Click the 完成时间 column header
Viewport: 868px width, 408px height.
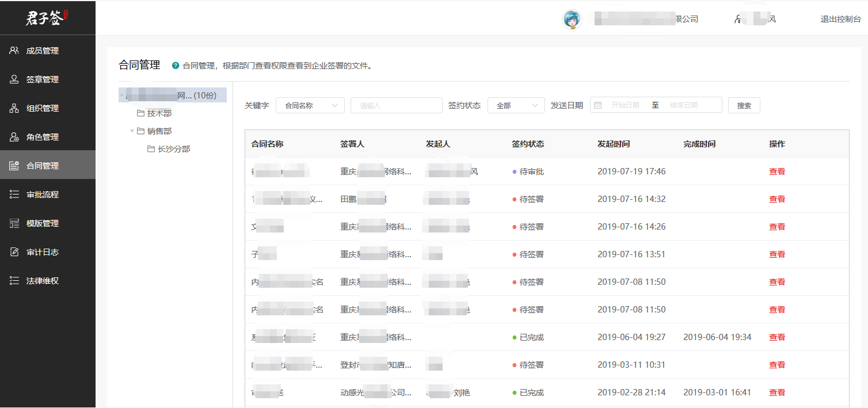pyautogui.click(x=699, y=144)
